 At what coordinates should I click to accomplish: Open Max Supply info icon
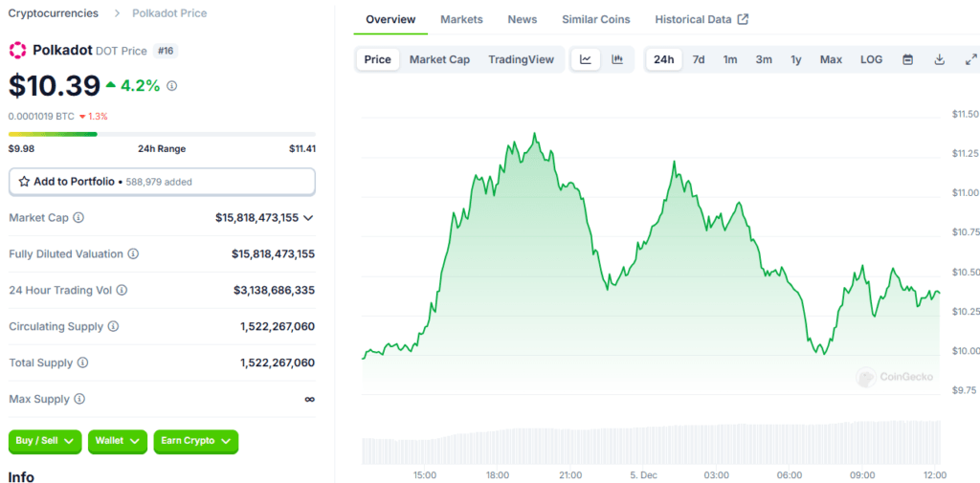pyautogui.click(x=79, y=399)
